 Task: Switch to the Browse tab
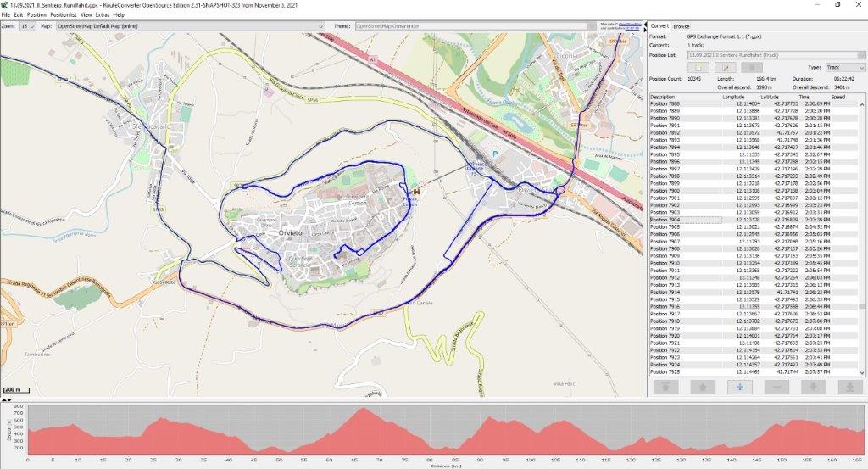coord(682,26)
